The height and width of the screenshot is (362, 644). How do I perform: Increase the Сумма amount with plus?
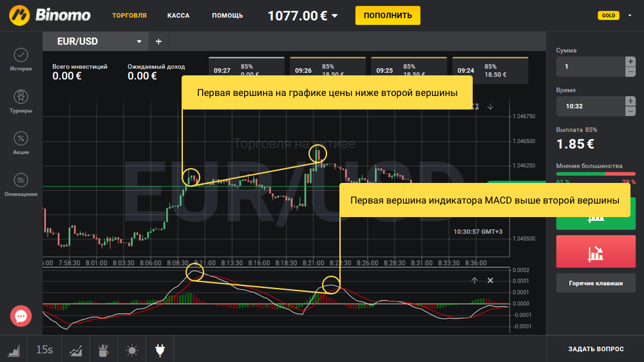click(x=630, y=62)
